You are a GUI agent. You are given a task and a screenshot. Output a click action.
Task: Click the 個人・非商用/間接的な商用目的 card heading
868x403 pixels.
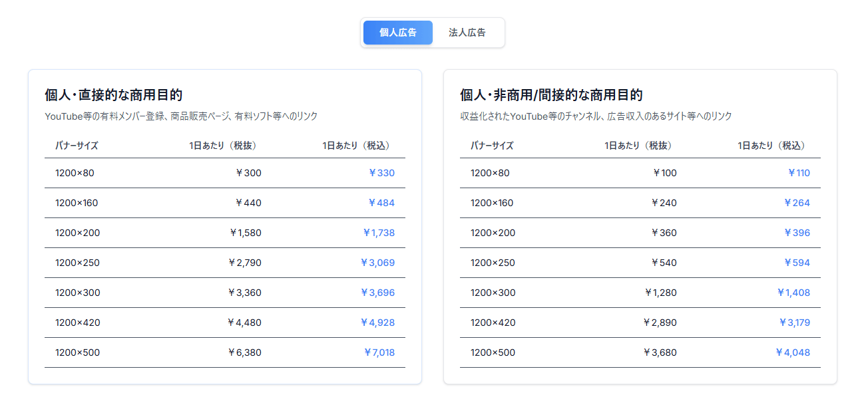coord(551,95)
